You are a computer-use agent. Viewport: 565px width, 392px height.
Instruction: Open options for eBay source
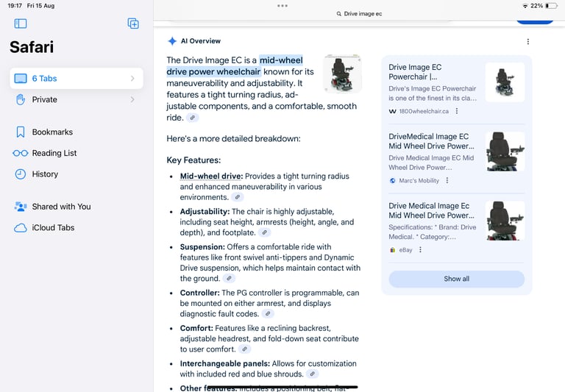[x=420, y=249]
